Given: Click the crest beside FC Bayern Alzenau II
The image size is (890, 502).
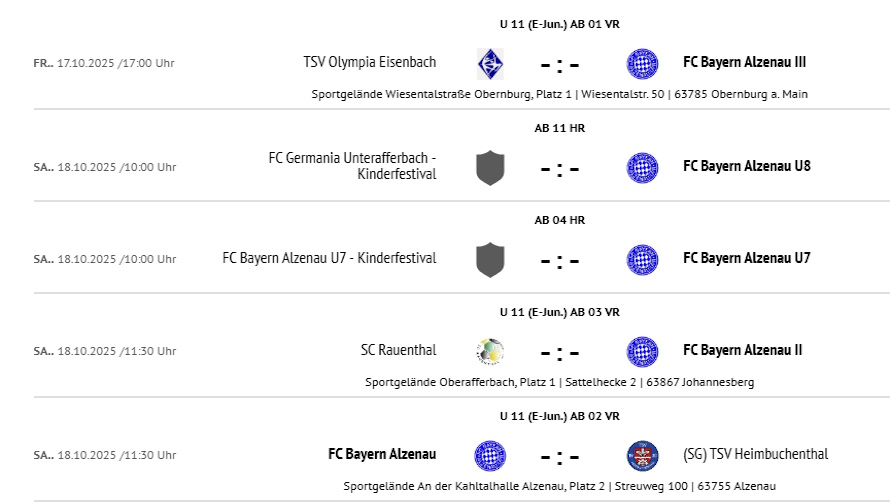Looking at the screenshot, I should 642,351.
